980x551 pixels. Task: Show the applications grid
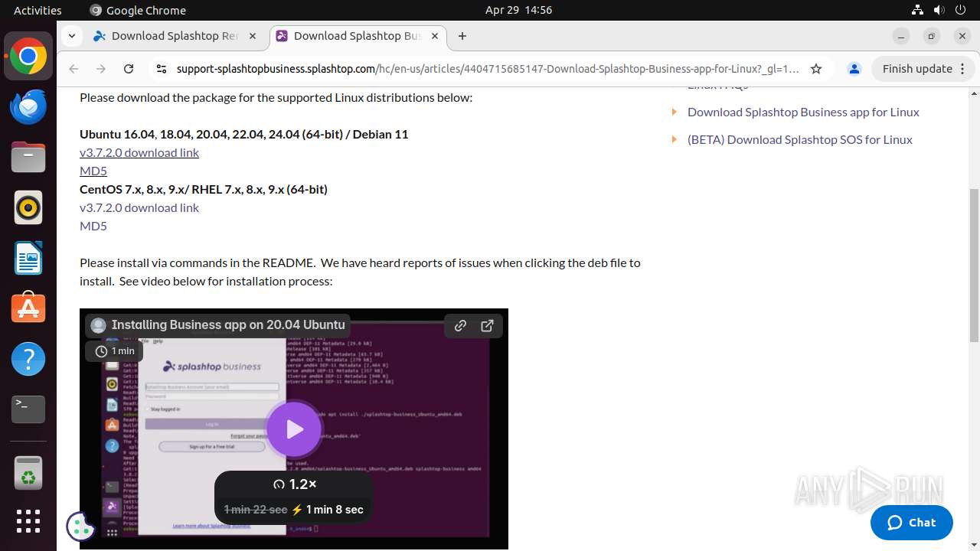click(x=28, y=521)
